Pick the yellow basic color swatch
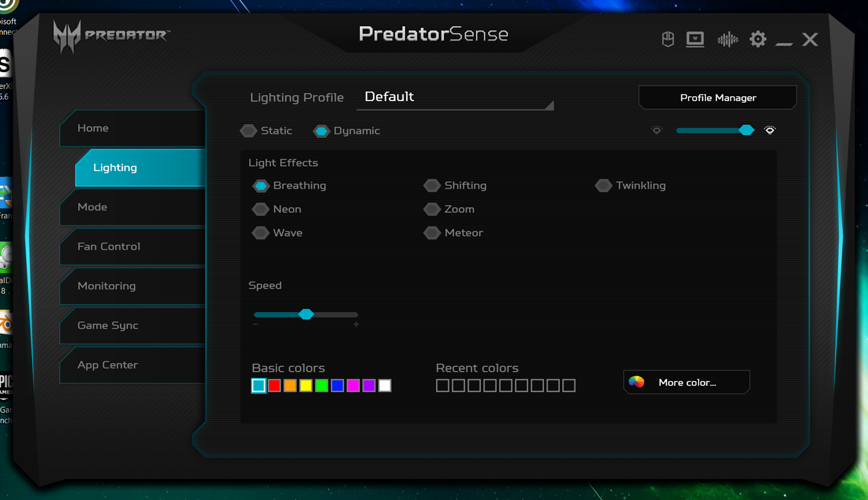The image size is (868, 500). point(306,385)
